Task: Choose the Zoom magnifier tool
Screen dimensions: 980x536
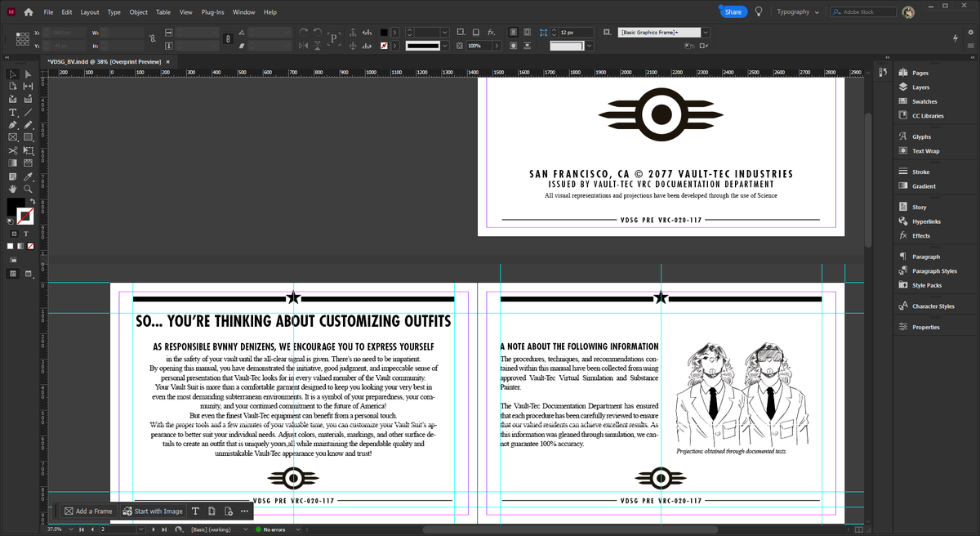Action: [x=28, y=189]
